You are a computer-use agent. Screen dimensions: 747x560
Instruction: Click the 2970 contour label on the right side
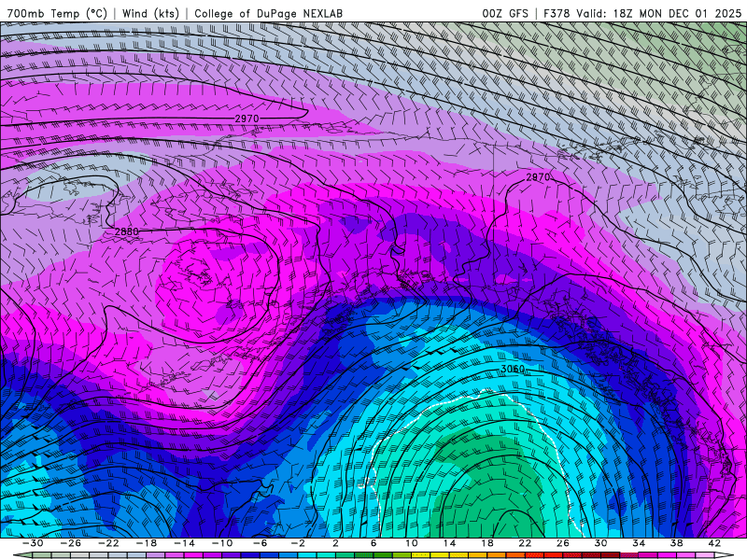tap(538, 177)
